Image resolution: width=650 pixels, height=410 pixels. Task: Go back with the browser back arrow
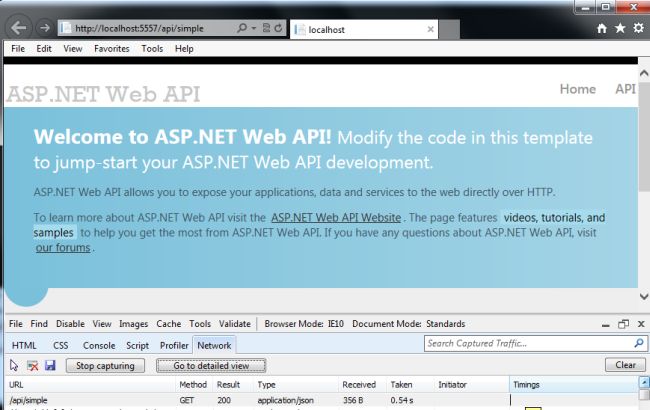point(19,28)
